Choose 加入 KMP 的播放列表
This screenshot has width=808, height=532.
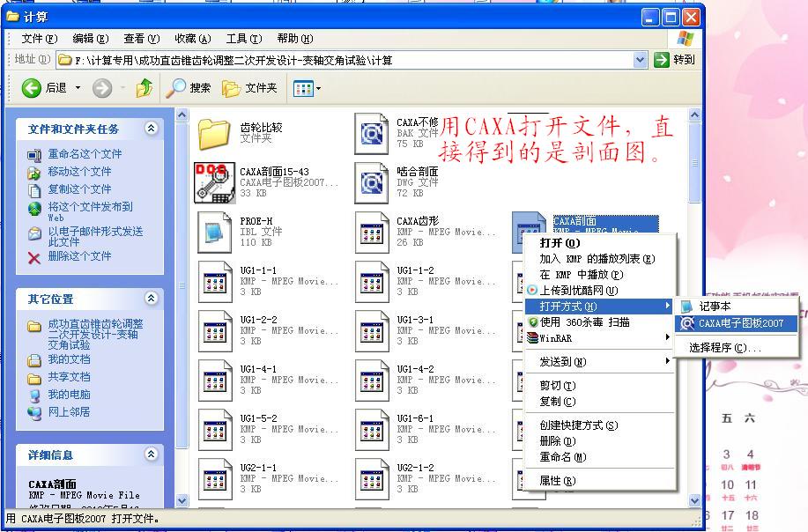(x=599, y=259)
